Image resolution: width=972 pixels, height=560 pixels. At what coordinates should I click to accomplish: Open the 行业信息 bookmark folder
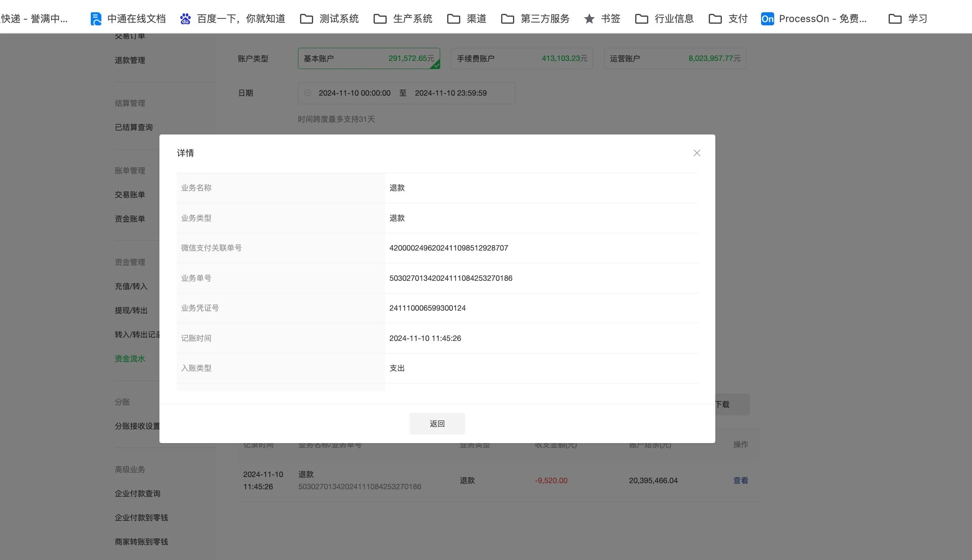664,19
